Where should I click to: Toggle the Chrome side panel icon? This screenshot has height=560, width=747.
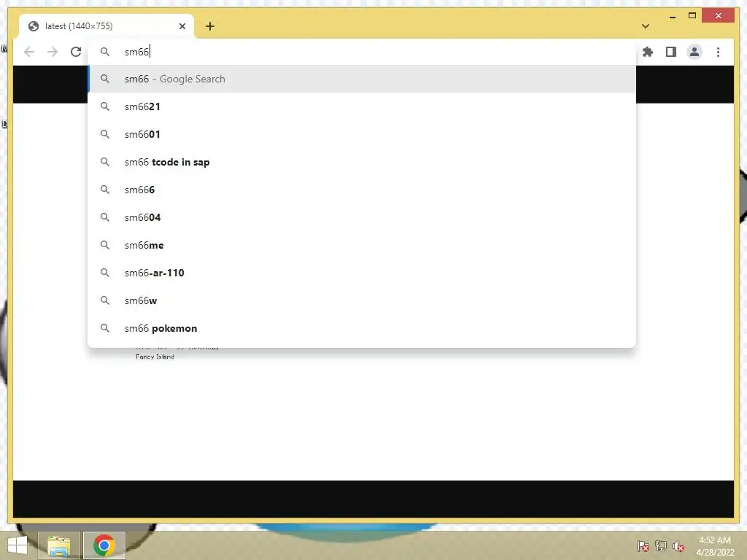(x=671, y=52)
